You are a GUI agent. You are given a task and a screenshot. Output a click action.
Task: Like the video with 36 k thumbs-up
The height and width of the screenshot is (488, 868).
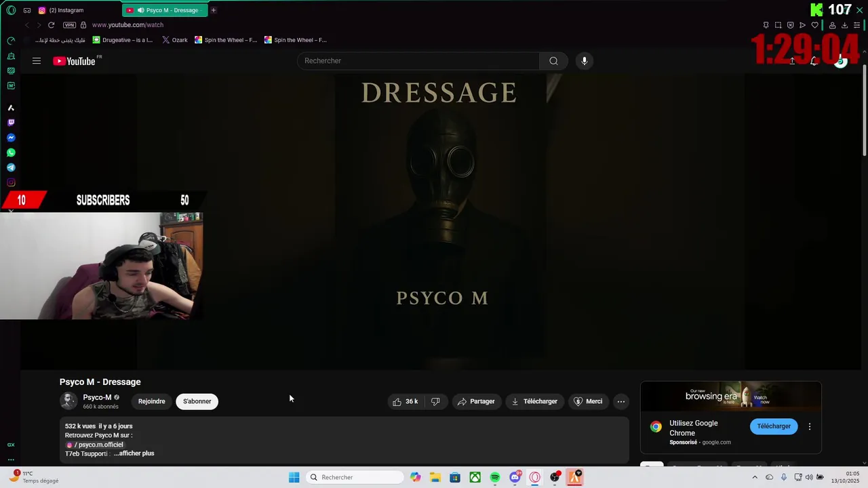tap(406, 401)
